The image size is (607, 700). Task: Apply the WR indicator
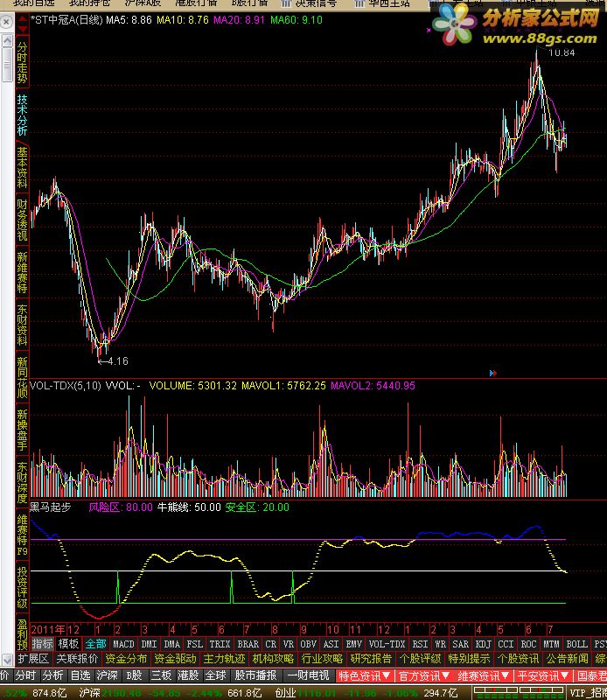440,644
